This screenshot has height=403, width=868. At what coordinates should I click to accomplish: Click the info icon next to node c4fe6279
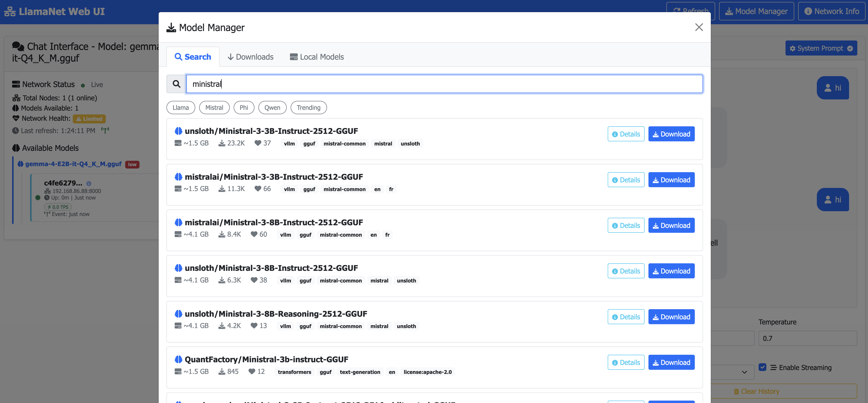click(89, 184)
